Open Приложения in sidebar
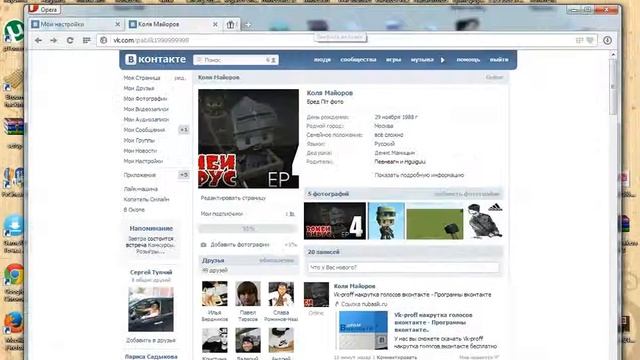The width and height of the screenshot is (640, 360). click(140, 175)
